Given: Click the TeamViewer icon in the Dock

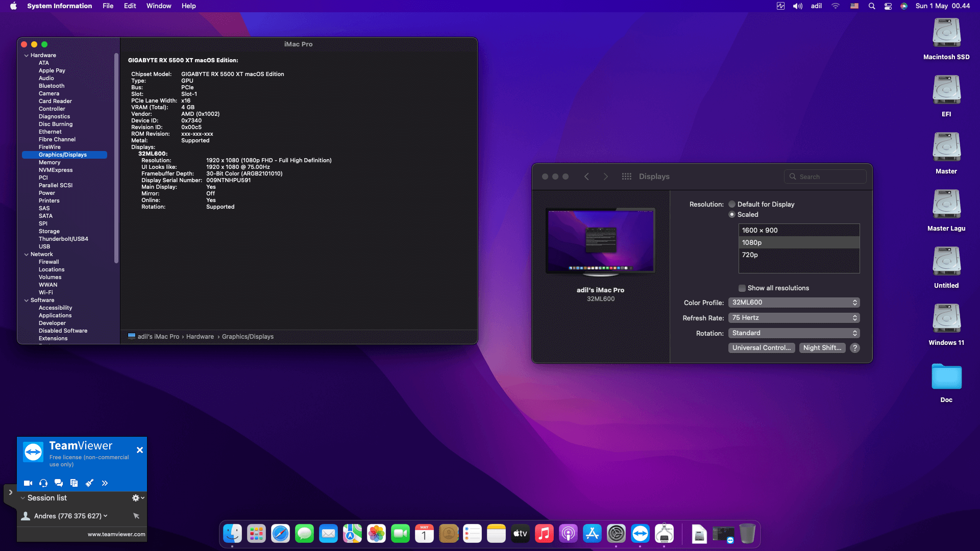Looking at the screenshot, I should [640, 534].
